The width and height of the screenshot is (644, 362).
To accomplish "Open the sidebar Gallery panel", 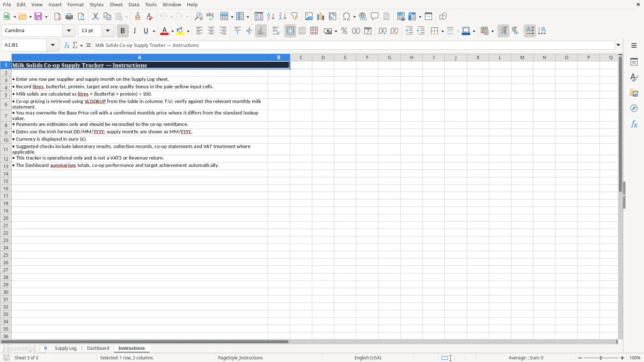I will [634, 93].
